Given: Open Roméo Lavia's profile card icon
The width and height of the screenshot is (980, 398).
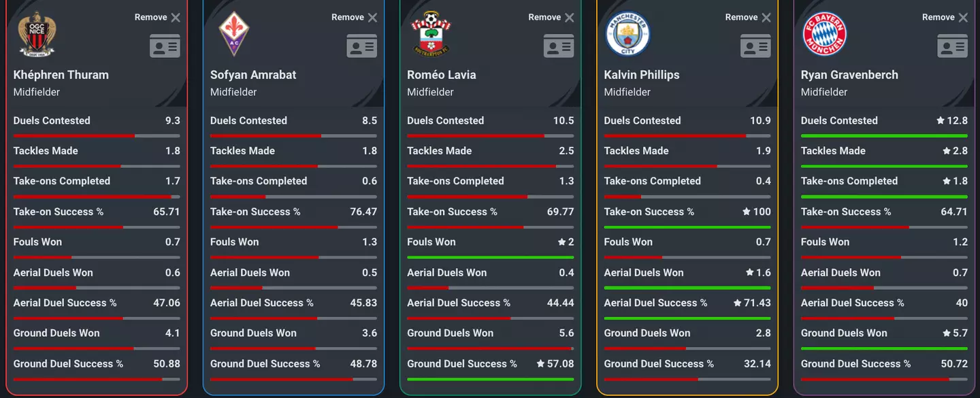Looking at the screenshot, I should [x=559, y=46].
